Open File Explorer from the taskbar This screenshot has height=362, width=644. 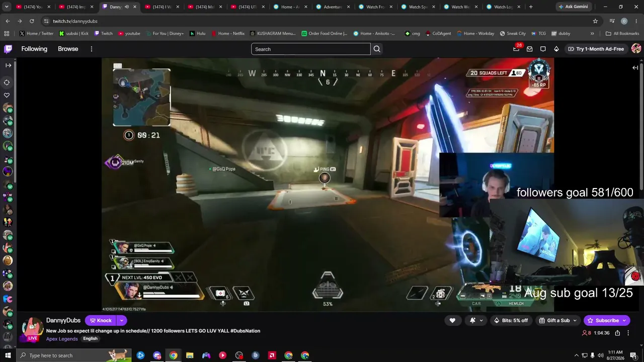pyautogui.click(x=190, y=355)
